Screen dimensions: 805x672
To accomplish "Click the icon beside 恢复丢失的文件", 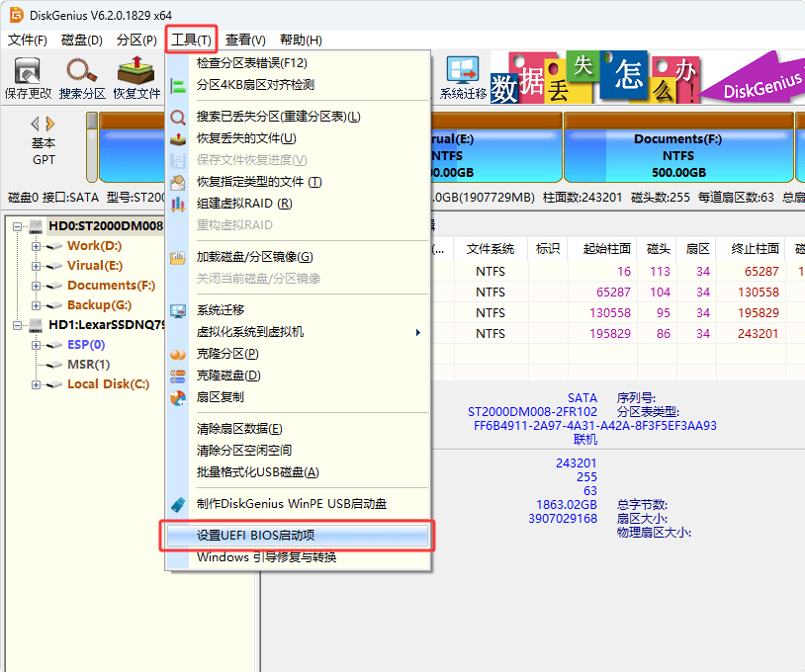I will point(178,139).
